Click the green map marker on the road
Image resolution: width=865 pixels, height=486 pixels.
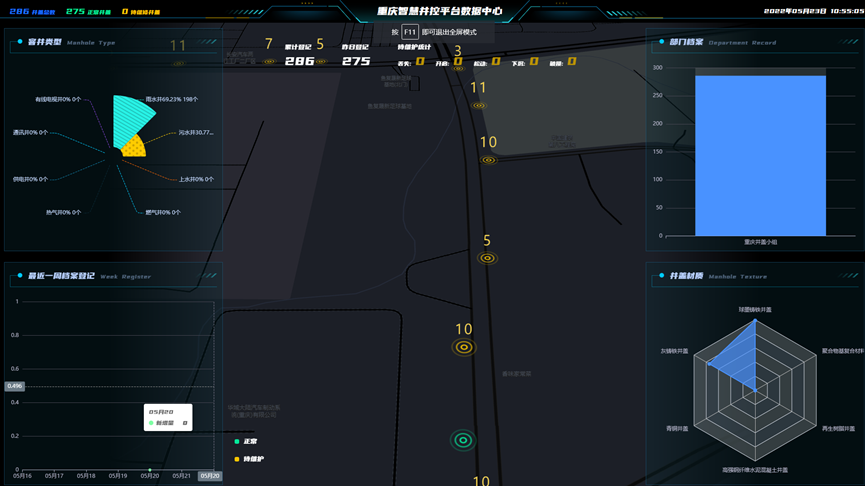coord(463,440)
